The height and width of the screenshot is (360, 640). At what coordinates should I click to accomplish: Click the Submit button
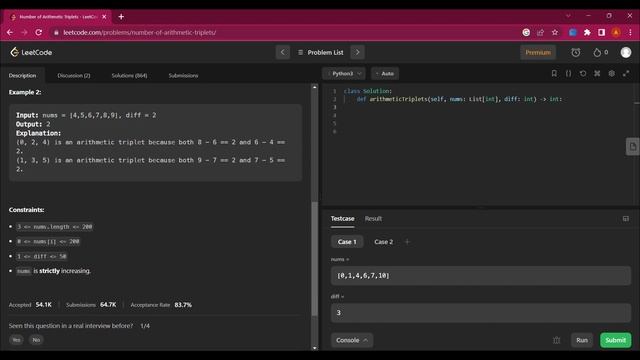(x=615, y=340)
